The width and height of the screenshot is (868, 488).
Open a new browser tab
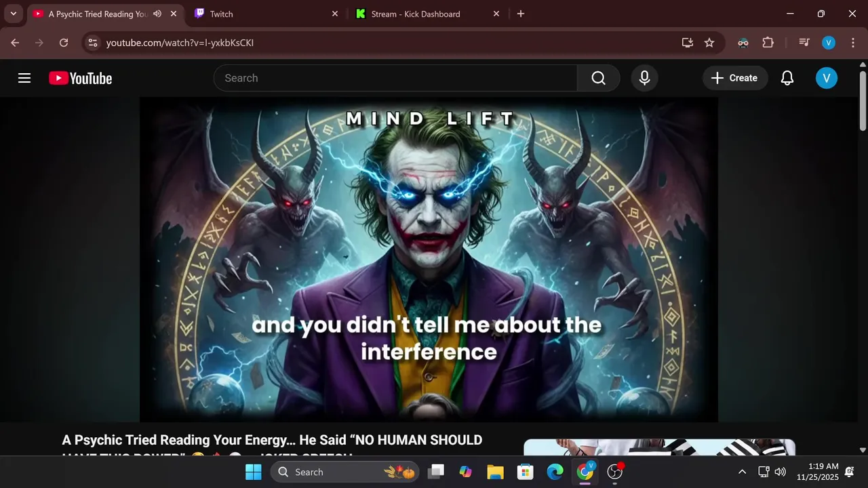point(521,14)
